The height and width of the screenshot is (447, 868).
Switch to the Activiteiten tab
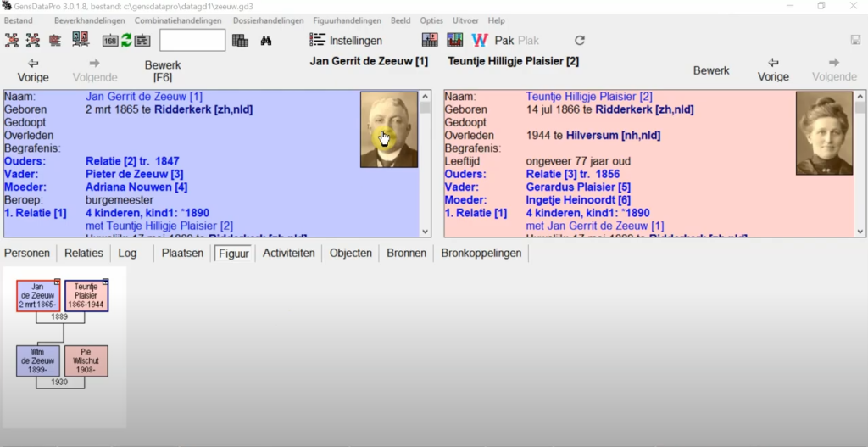coord(289,253)
